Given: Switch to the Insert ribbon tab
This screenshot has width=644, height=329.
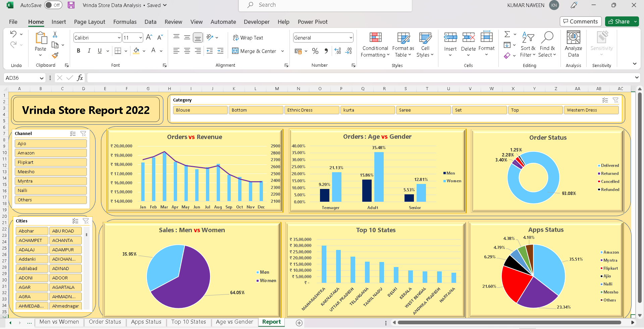Looking at the screenshot, I should click(59, 21).
